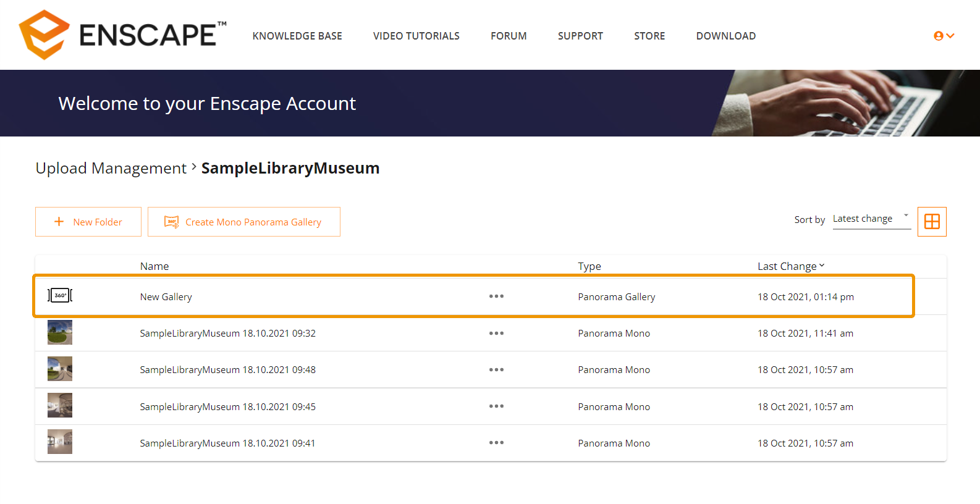Open thumbnail of SampleLibraryMuseum 09:48
Screen dimensions: 980x504
coord(60,369)
